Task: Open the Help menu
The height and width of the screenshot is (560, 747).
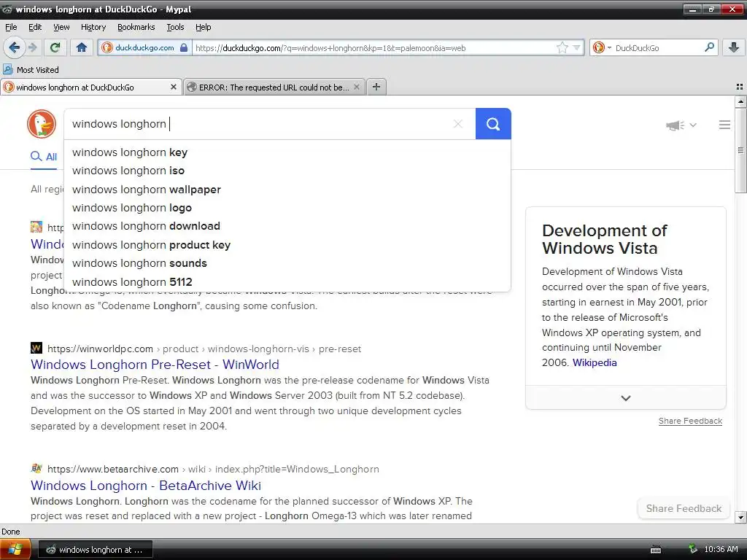Action: pos(203,27)
